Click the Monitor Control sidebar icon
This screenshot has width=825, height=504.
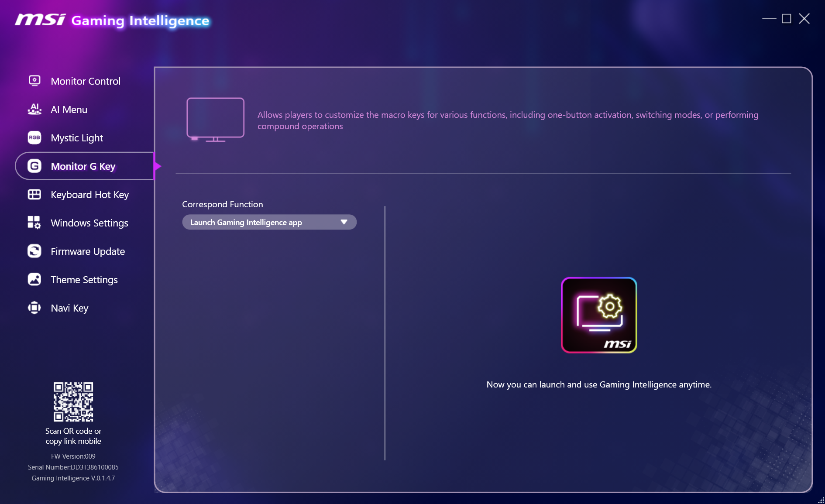coord(34,81)
